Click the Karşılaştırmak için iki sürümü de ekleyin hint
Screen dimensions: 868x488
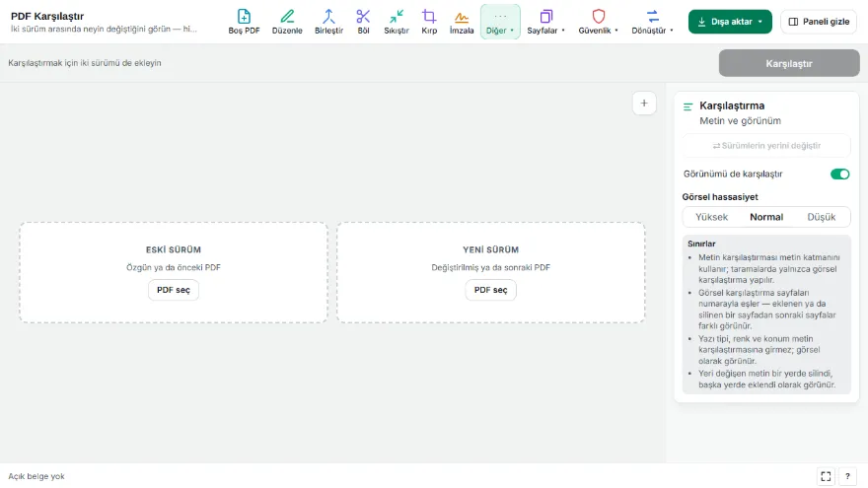(x=85, y=63)
